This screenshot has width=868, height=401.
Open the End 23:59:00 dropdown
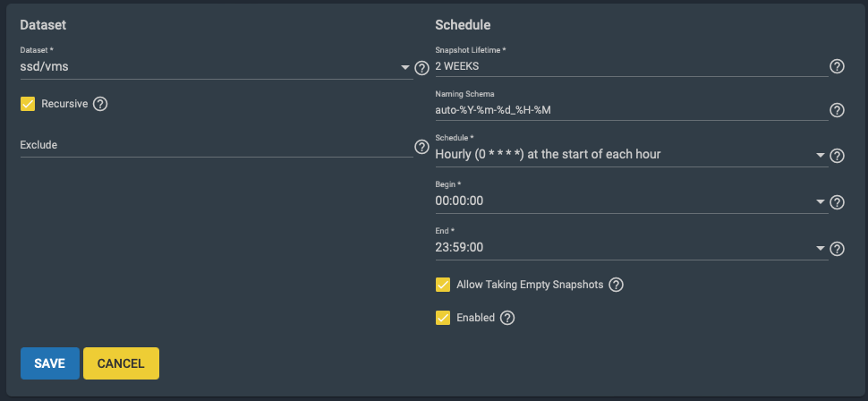[632, 248]
